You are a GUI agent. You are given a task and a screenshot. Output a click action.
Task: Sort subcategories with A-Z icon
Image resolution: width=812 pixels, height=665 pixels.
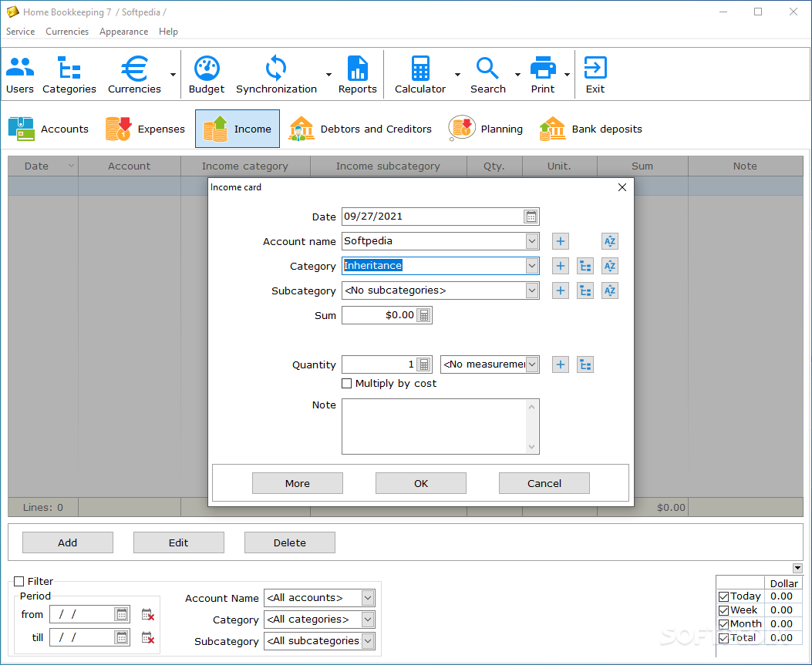tap(610, 291)
